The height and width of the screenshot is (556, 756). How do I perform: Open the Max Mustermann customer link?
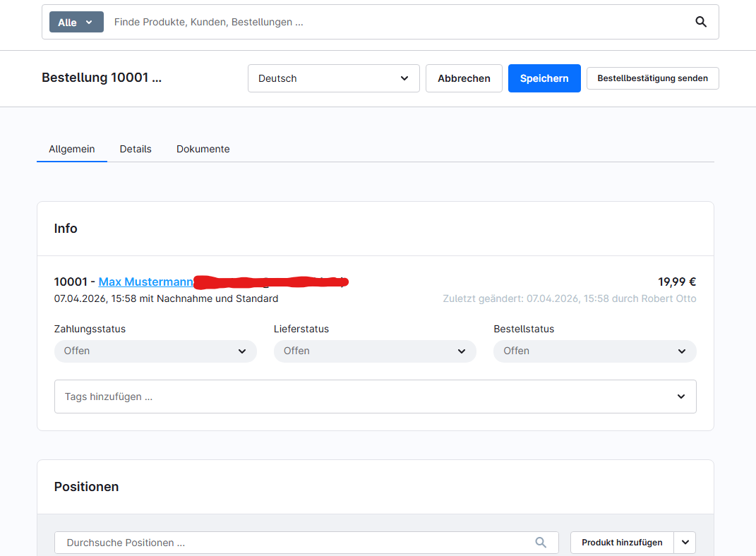[145, 282]
